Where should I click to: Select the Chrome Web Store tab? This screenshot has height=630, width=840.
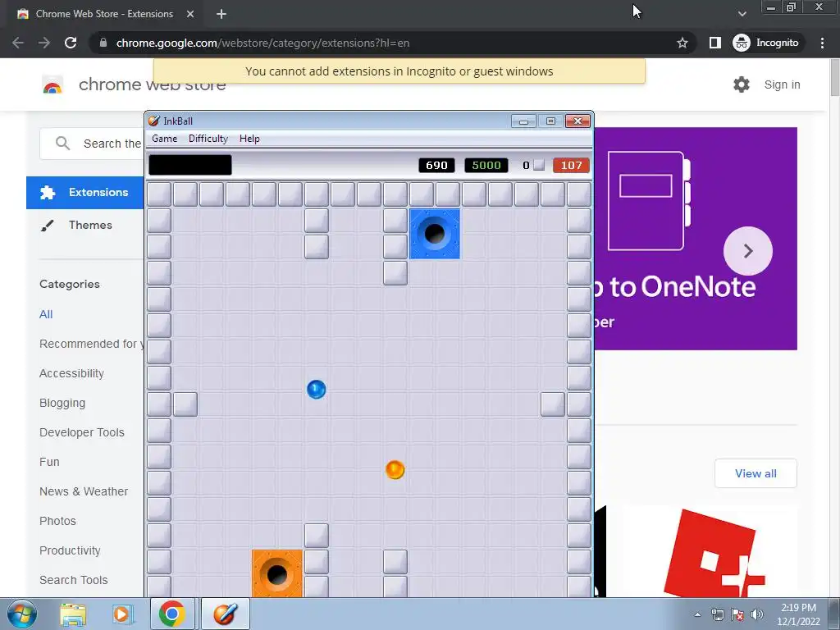[106, 14]
